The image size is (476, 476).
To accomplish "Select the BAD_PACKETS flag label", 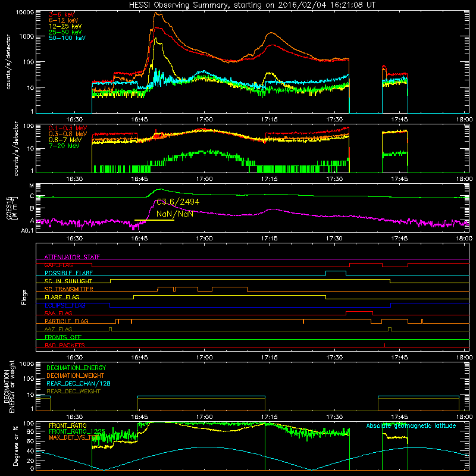I will click(x=65, y=345).
